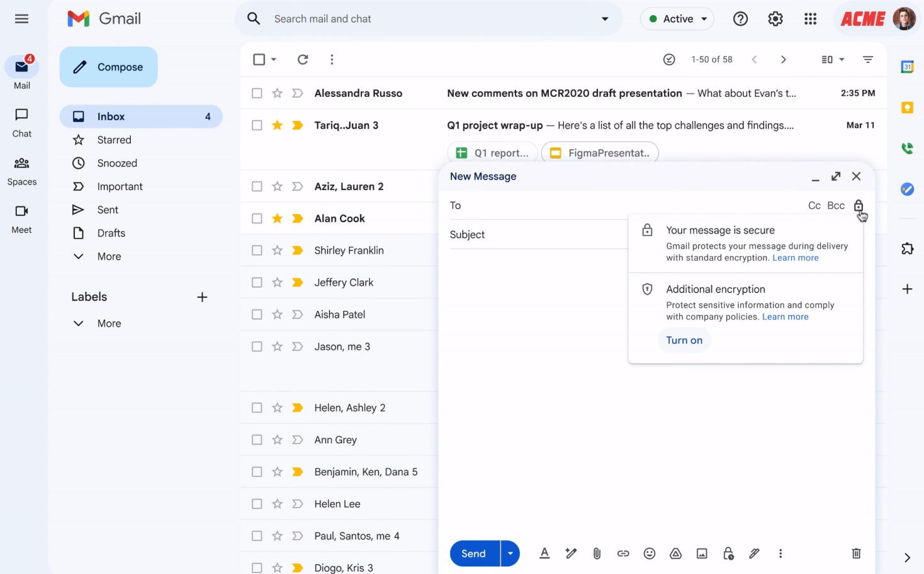Open select-all dropdown arrow
The width and height of the screenshot is (924, 574).
coord(274,59)
